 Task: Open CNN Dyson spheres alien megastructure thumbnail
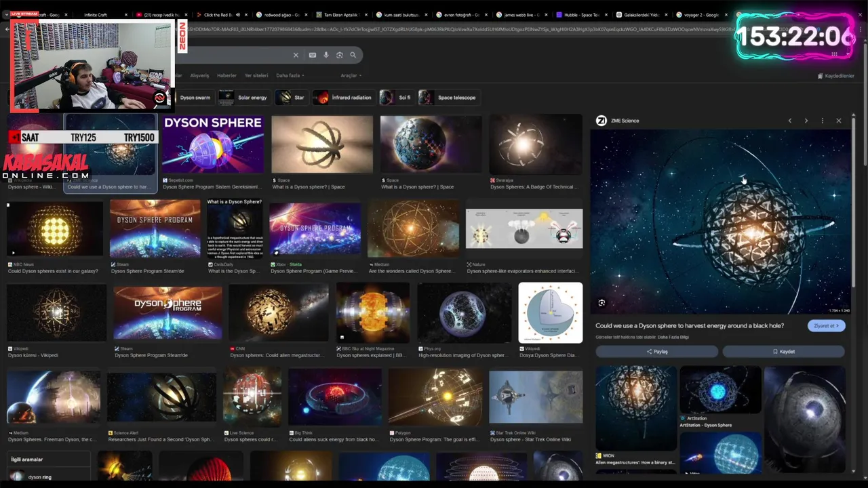tap(279, 313)
